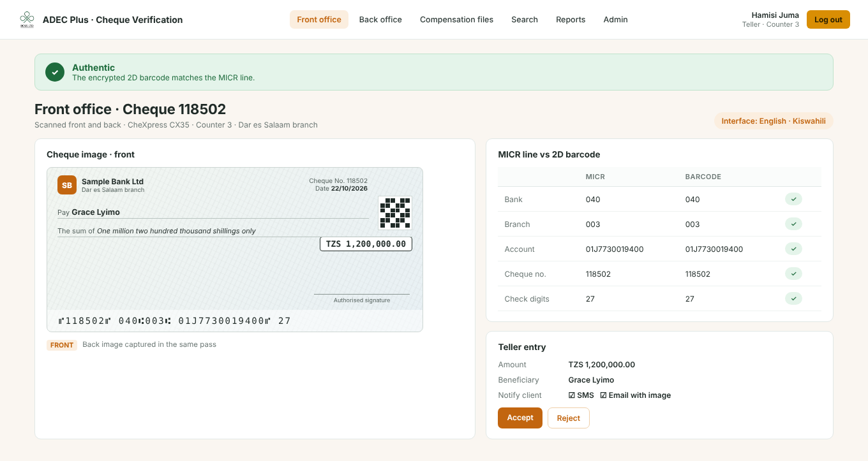
Task: Click the Cheque no. row match checkmark
Action: tap(793, 274)
